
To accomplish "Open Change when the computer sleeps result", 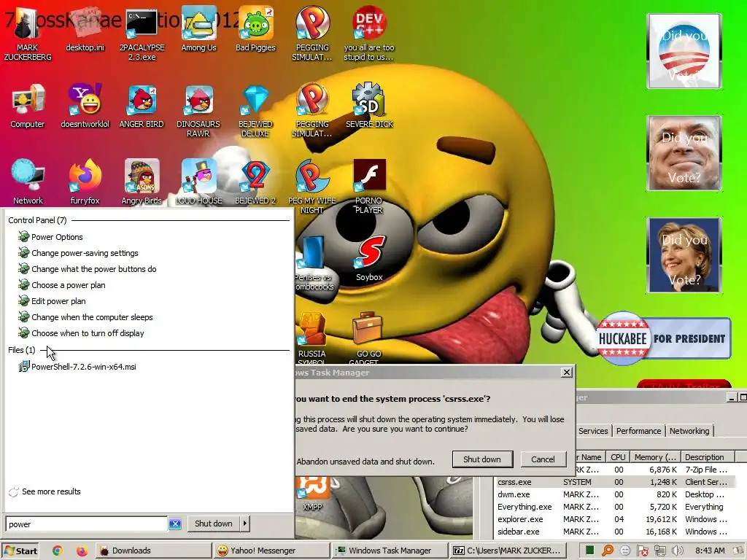I will 92,316.
